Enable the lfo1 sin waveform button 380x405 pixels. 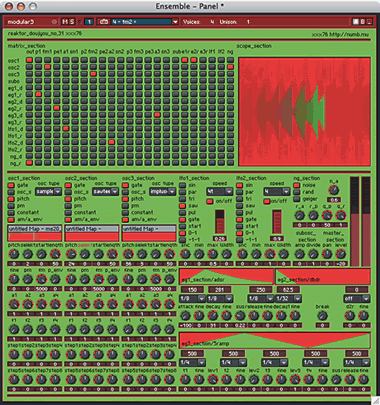point(183,185)
